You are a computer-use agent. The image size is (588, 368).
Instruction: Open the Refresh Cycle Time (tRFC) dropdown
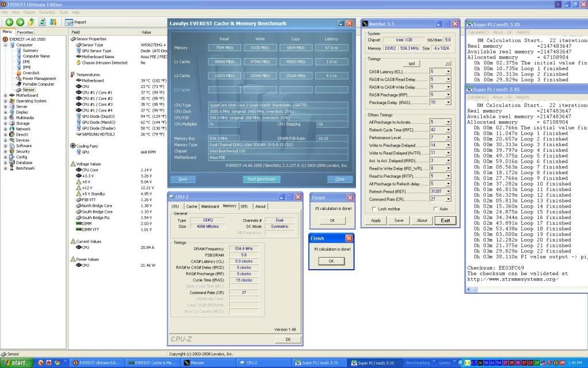pos(448,129)
